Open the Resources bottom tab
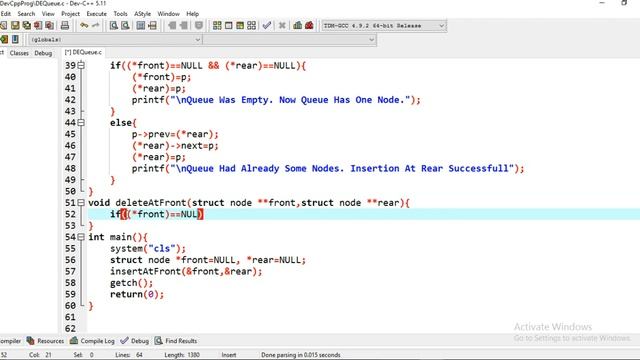The image size is (640, 360). [45, 340]
